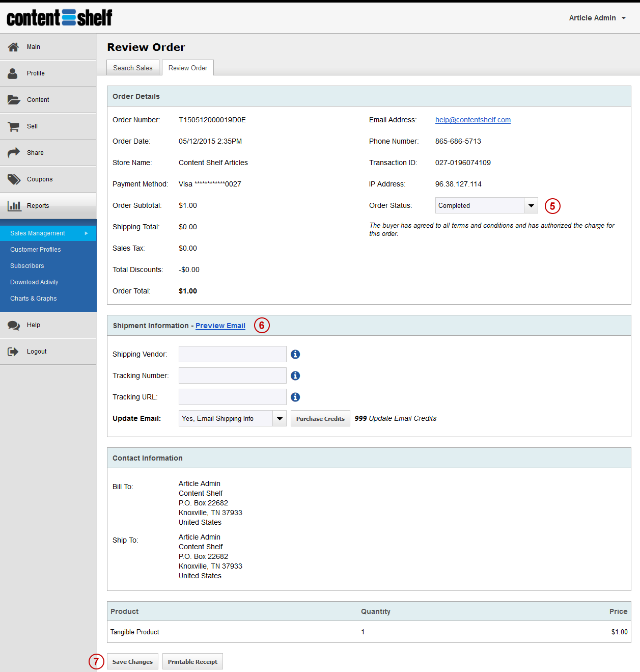
Task: Go to the Profile menu item
Action: tap(48, 73)
